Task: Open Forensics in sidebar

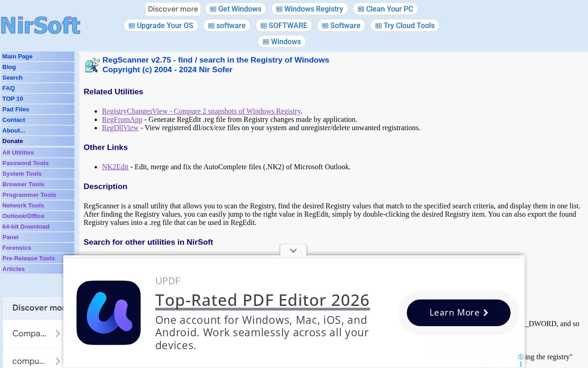Action: [38, 248]
